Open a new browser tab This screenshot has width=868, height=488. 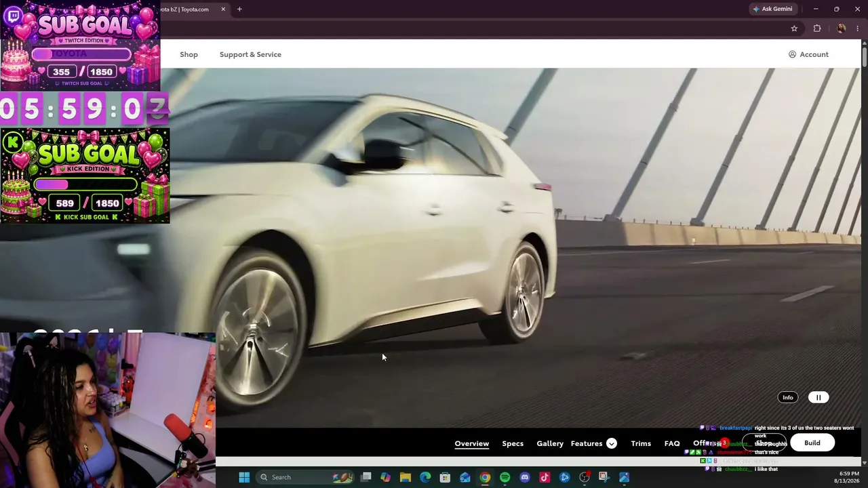tap(239, 9)
